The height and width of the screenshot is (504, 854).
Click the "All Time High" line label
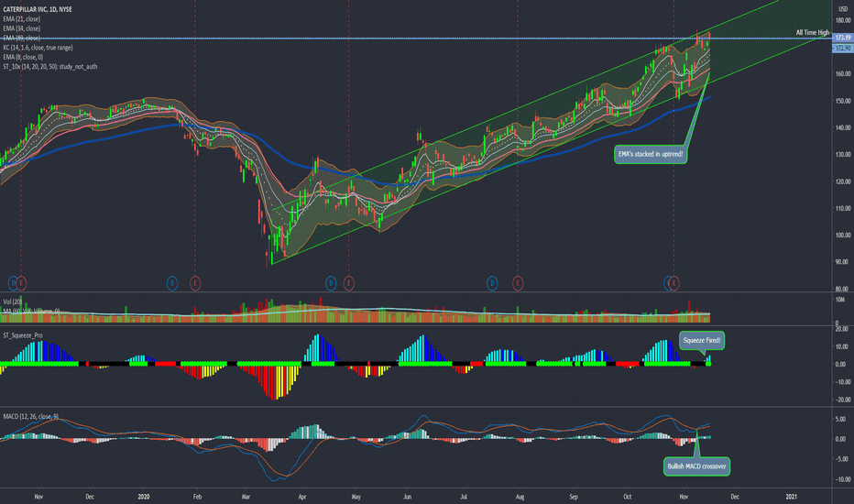tap(813, 33)
